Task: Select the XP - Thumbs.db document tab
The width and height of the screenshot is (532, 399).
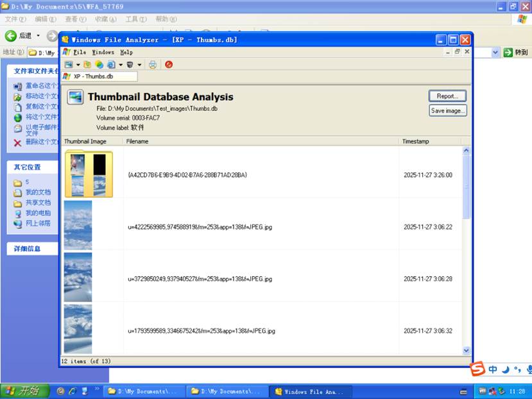Action: tap(99, 76)
